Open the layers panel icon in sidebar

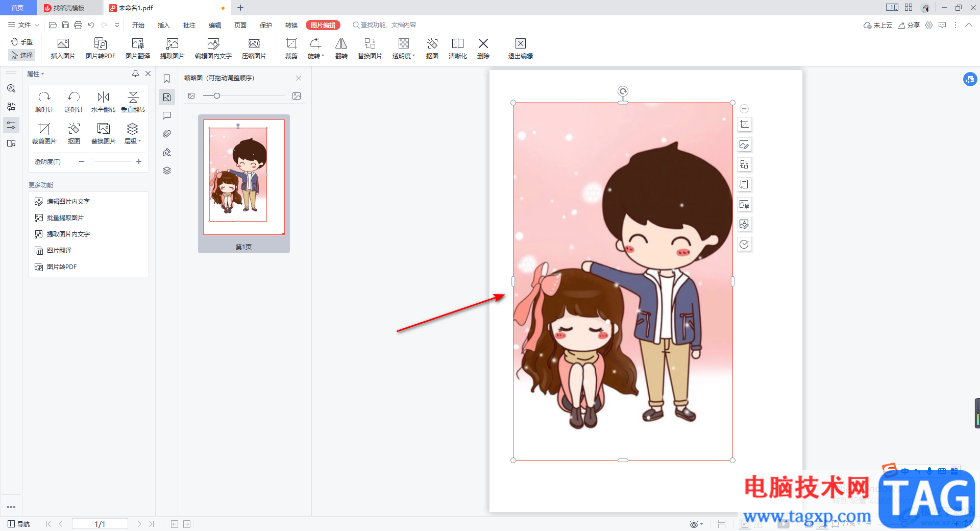pos(167,171)
